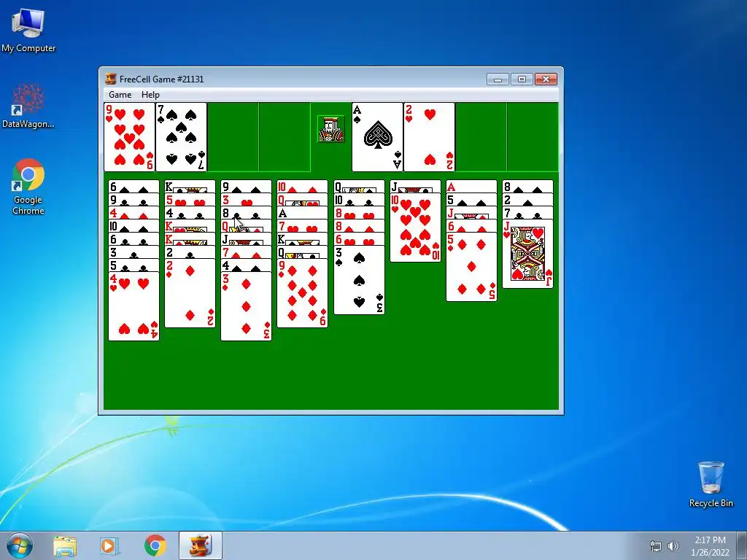Viewport: 747px width, 560px height.
Task: Click the King of hearts card
Action: [190, 226]
